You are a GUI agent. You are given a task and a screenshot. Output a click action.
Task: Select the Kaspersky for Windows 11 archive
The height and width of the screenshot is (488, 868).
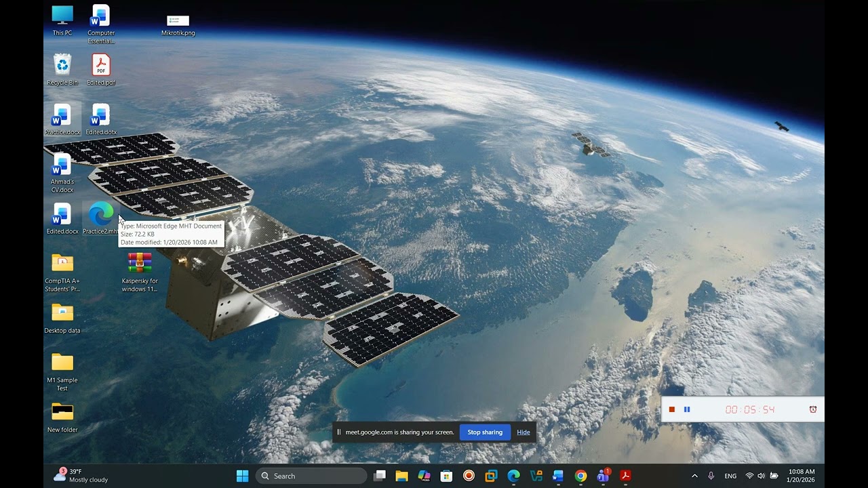tap(140, 272)
